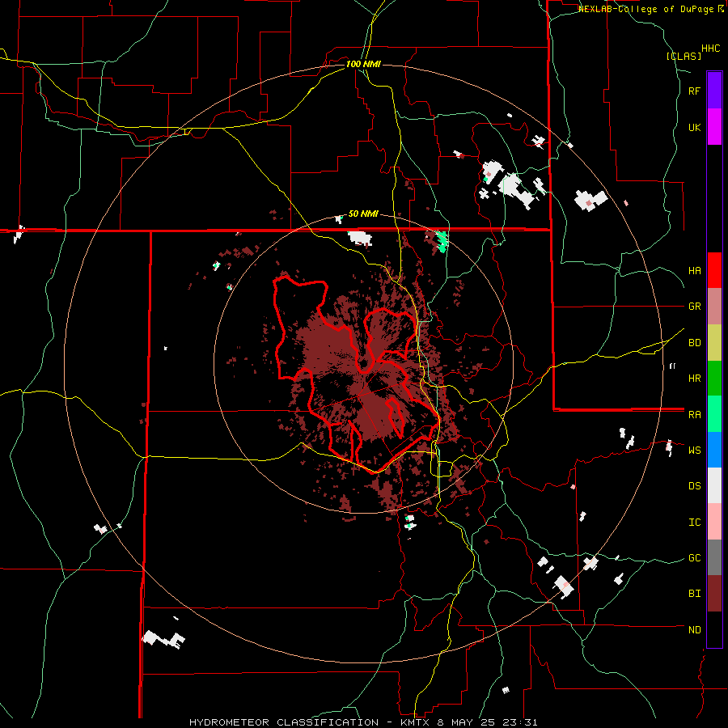Click the IC legend label
728x728 pixels.
694,523
